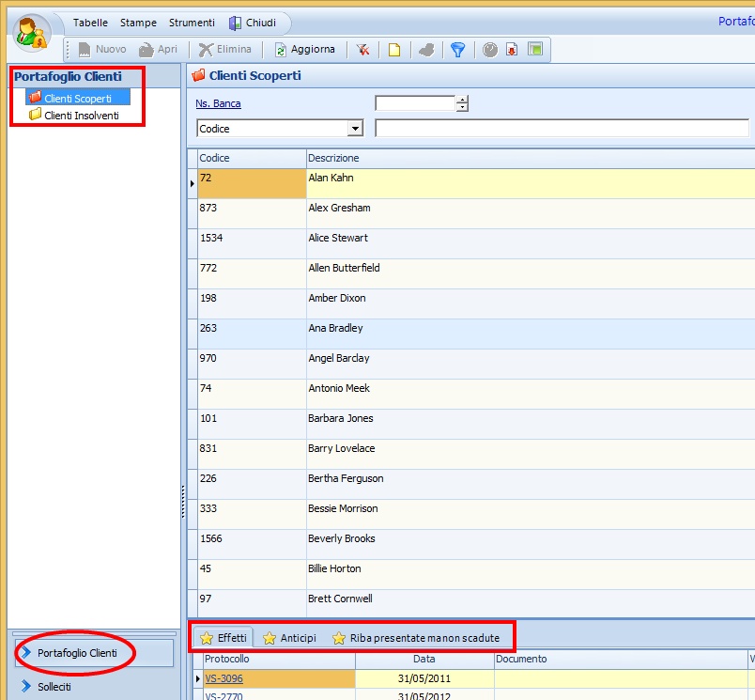Click the yellow blank note icon
This screenshot has width=755, height=700.
point(394,50)
